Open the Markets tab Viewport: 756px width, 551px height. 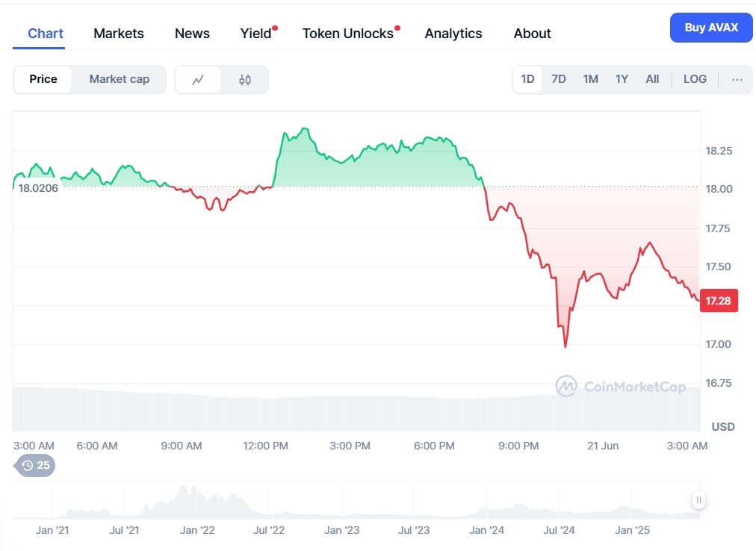[119, 34]
